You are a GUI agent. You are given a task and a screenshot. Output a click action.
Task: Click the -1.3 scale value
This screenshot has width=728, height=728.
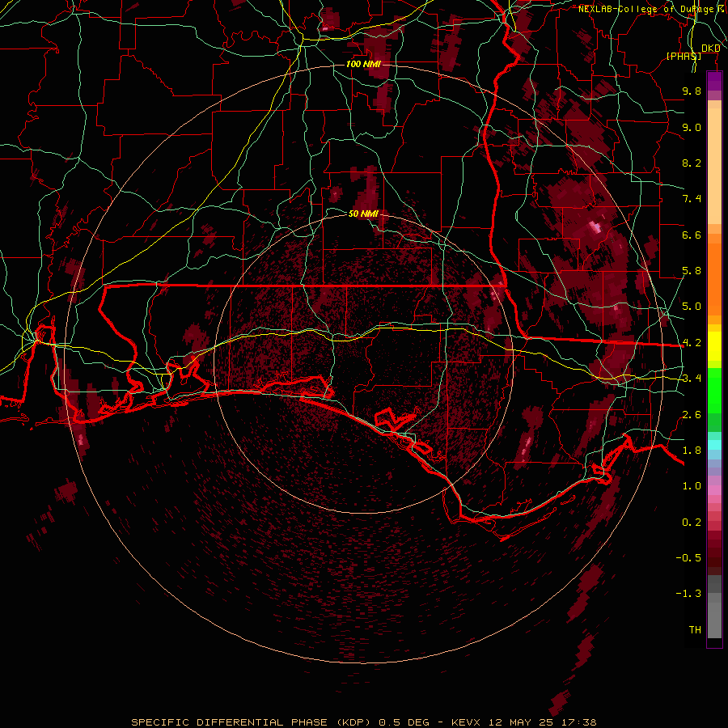(688, 594)
